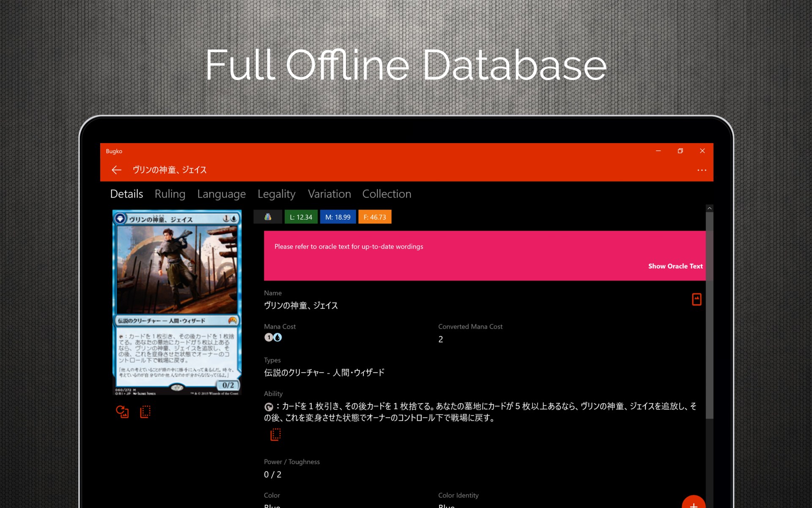
Task: Click the card icon beside Name
Action: coord(696,299)
